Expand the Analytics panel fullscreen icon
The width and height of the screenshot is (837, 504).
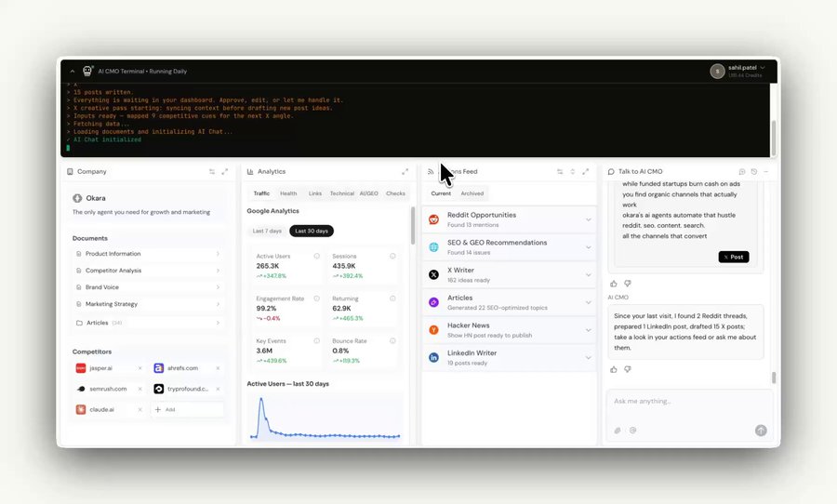point(405,171)
